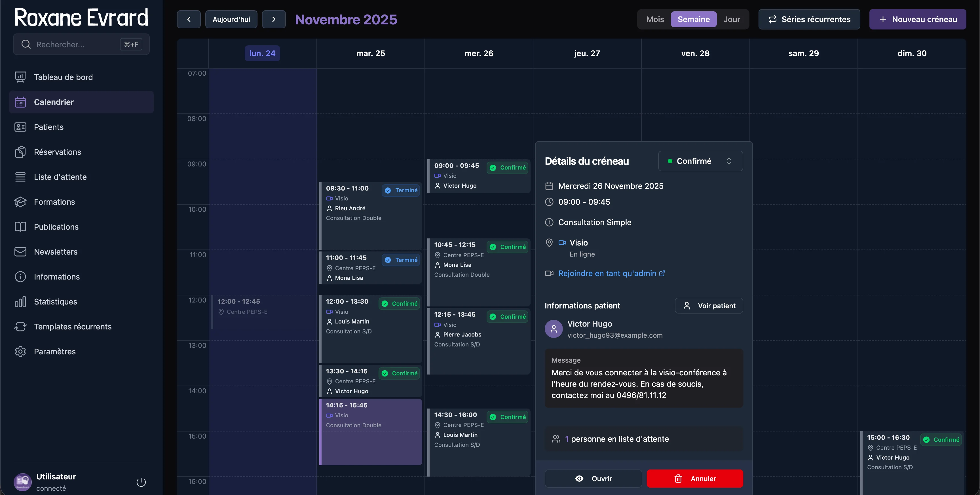This screenshot has height=495, width=980.
Task: Open the Tableau de bord dashboard icon
Action: (20, 77)
